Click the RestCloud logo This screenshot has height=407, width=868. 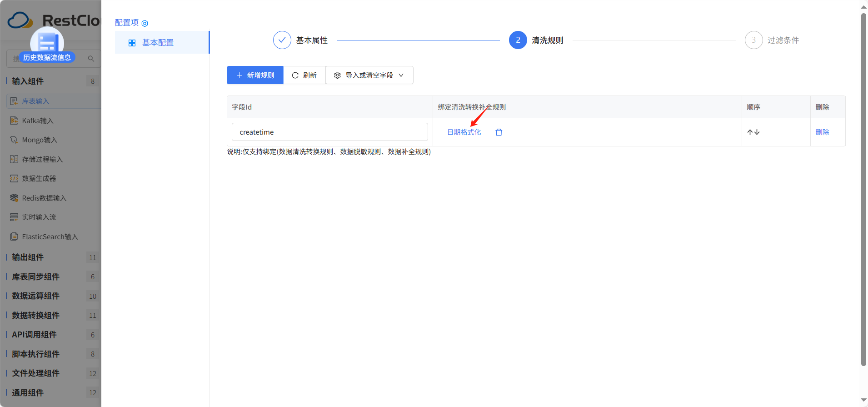click(x=54, y=20)
